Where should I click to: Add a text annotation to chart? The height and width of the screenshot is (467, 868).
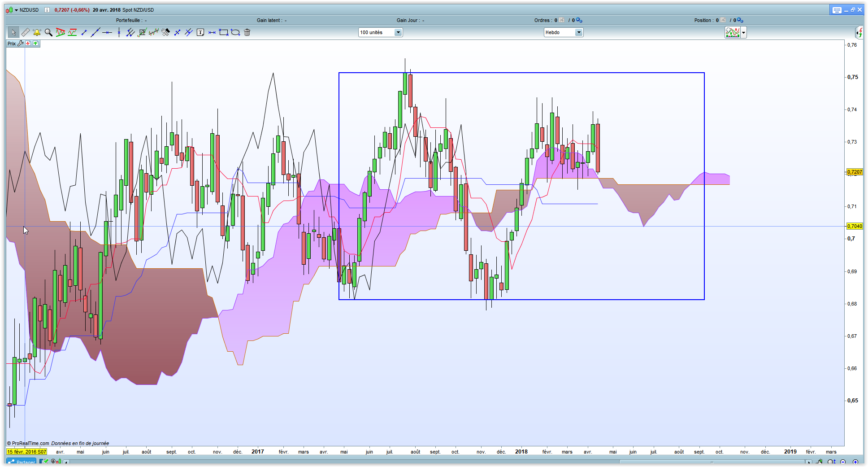coord(200,32)
